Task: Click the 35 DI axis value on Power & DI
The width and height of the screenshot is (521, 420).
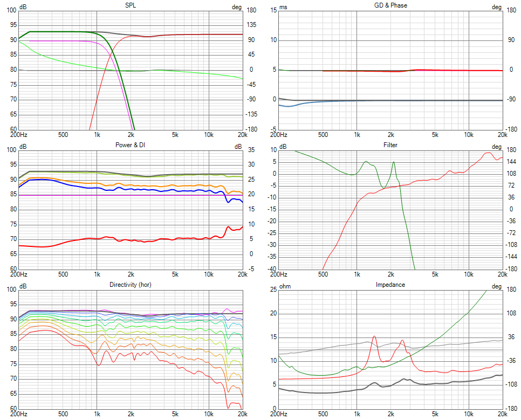Action: (x=251, y=150)
